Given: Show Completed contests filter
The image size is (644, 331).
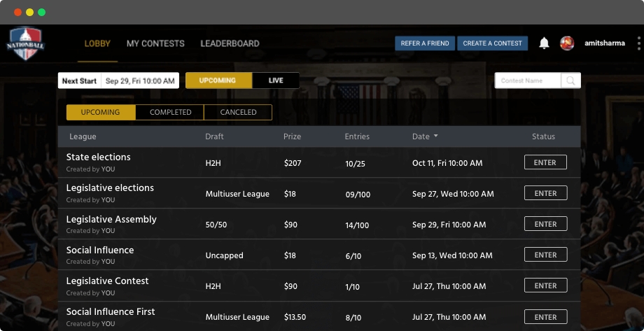Looking at the screenshot, I should pyautogui.click(x=169, y=112).
